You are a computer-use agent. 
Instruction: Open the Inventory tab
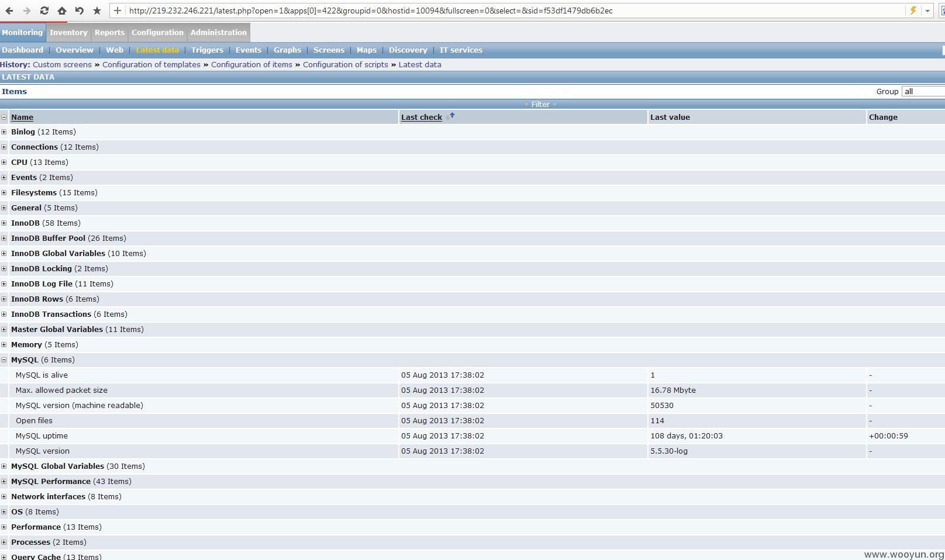pyautogui.click(x=68, y=32)
